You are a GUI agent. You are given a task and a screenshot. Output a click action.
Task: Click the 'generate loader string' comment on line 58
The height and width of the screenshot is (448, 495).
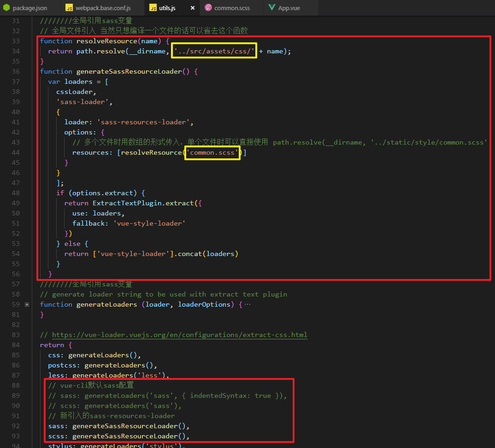click(164, 294)
